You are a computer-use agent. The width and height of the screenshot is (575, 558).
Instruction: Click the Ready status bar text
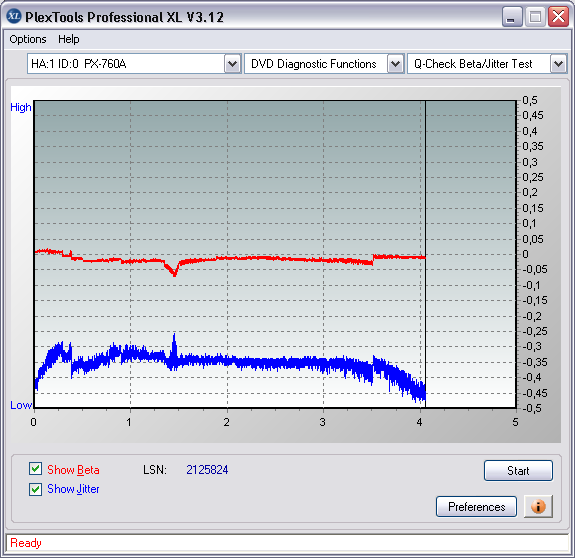click(x=26, y=543)
